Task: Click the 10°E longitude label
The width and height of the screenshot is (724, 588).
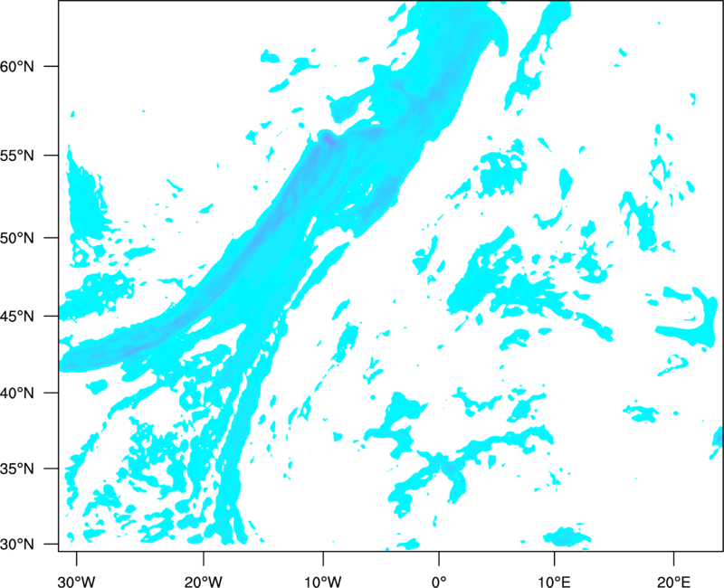Action: click(x=554, y=582)
